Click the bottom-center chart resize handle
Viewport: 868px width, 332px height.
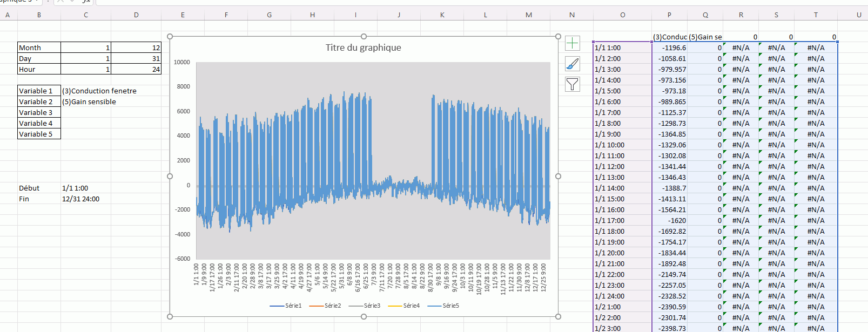coord(364,317)
